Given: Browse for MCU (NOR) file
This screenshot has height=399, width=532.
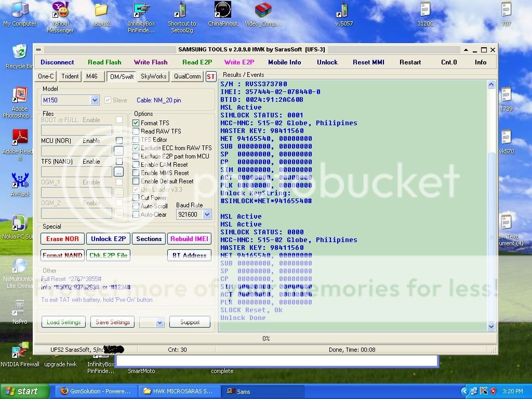Looking at the screenshot, I should pyautogui.click(x=118, y=151).
